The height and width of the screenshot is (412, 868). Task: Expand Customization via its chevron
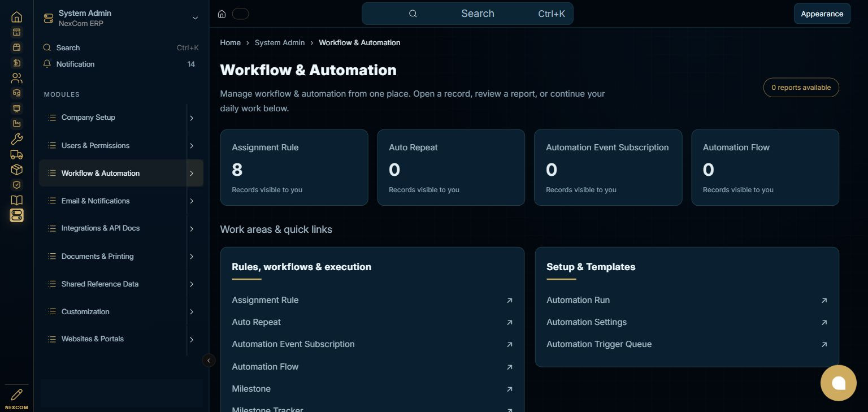point(192,312)
